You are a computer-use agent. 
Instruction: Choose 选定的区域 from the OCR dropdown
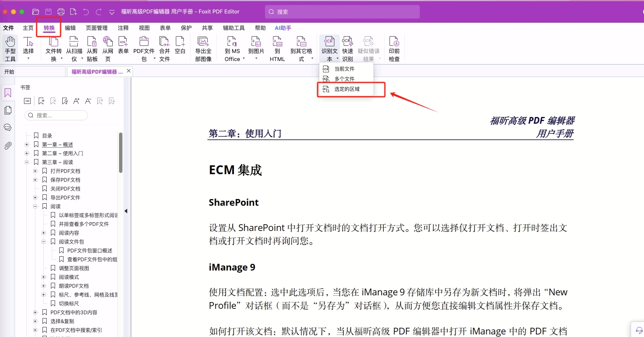tap(347, 89)
